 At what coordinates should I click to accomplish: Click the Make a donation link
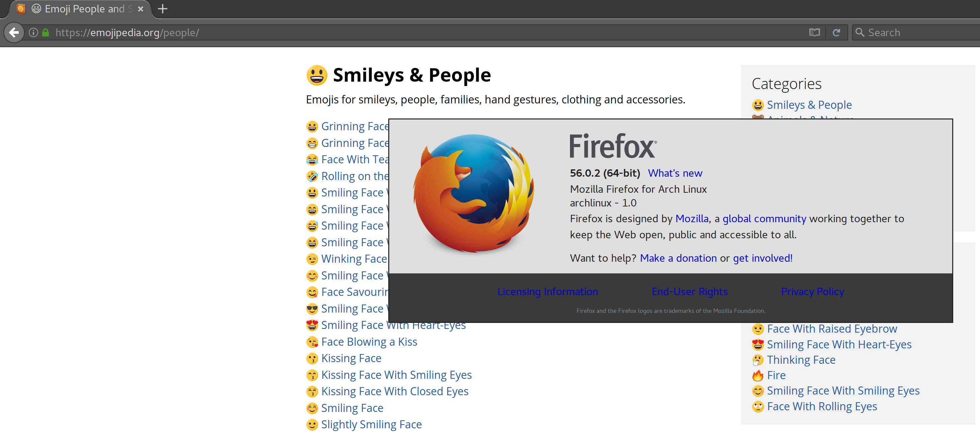click(x=678, y=258)
